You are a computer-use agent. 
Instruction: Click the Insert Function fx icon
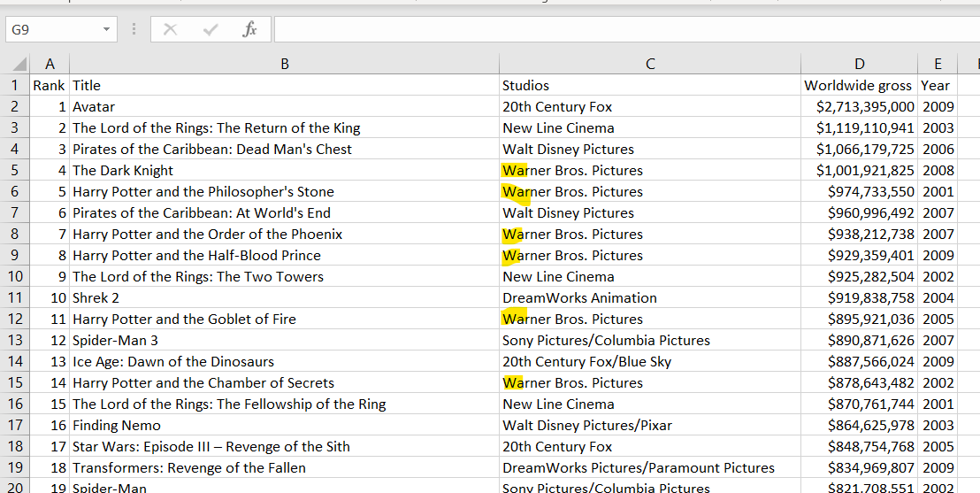click(249, 29)
